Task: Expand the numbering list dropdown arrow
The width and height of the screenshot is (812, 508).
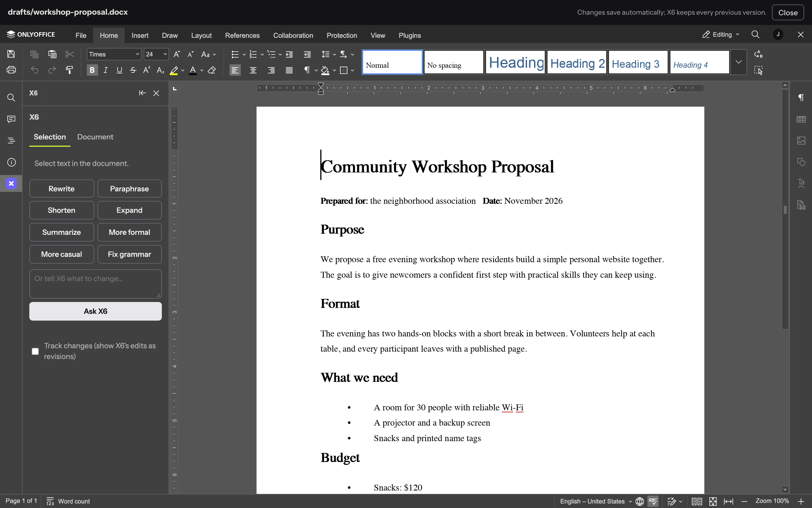Action: [x=262, y=54]
